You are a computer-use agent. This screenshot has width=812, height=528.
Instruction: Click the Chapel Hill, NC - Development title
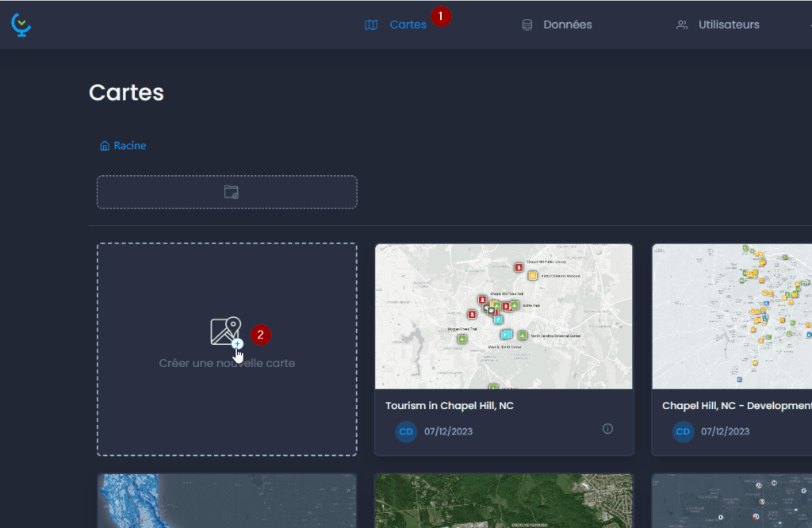pos(737,406)
